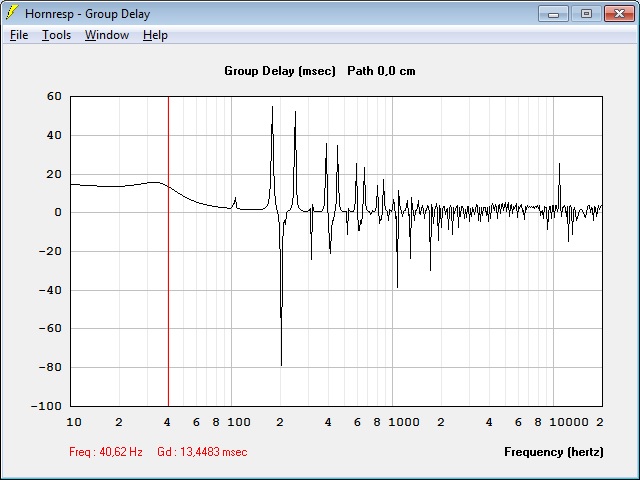Open the Help menu

click(x=155, y=35)
